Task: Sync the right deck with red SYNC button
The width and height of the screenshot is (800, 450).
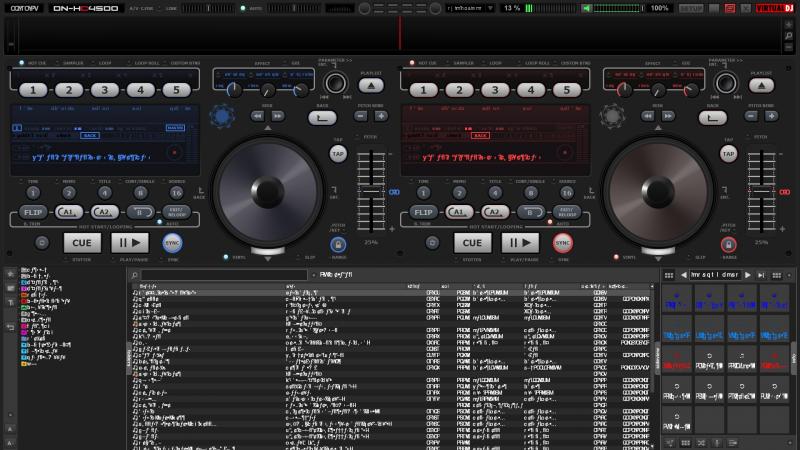Action: (x=563, y=243)
